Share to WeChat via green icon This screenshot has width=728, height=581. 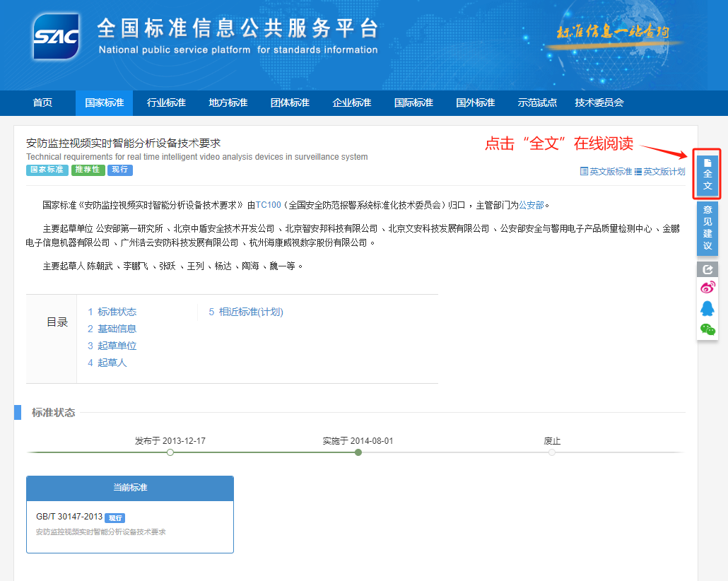click(x=708, y=329)
